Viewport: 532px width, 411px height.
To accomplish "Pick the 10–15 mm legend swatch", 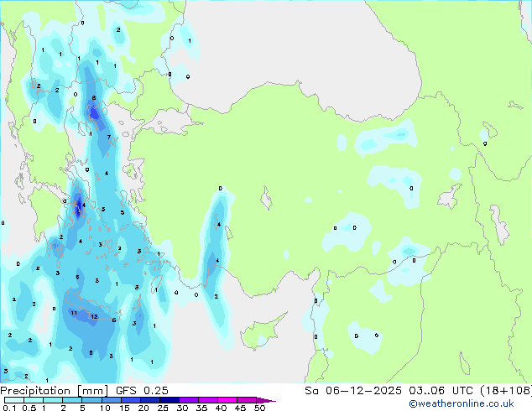I will 111,400.
